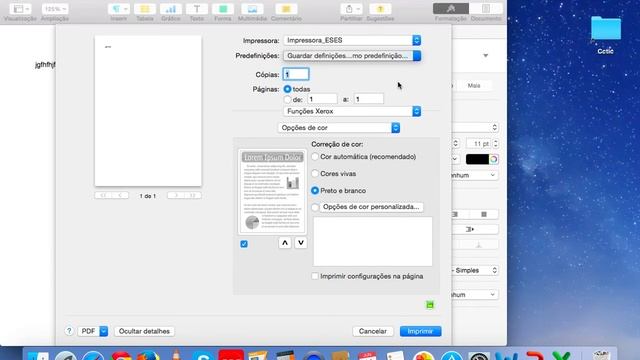Toggle Imprimir configurações na página checkbox
The width and height of the screenshot is (640, 360).
point(315,276)
